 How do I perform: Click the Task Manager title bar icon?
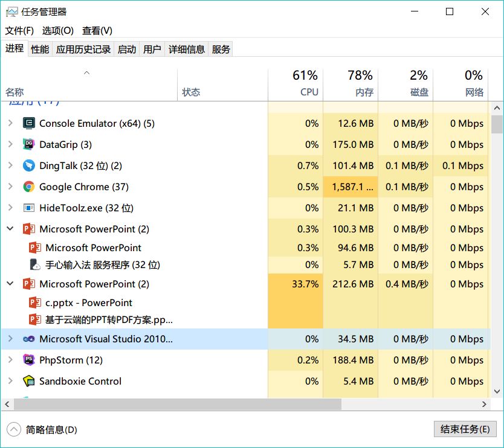click(11, 12)
